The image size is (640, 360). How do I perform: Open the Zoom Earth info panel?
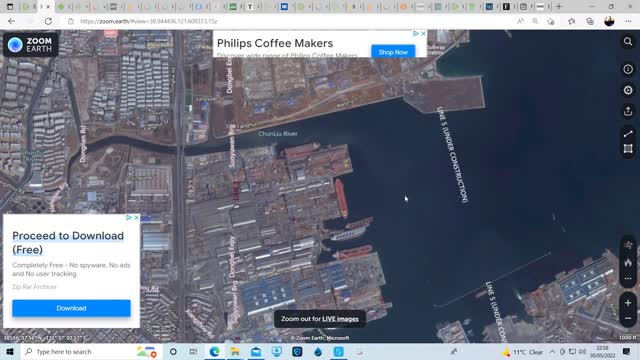[x=628, y=69]
